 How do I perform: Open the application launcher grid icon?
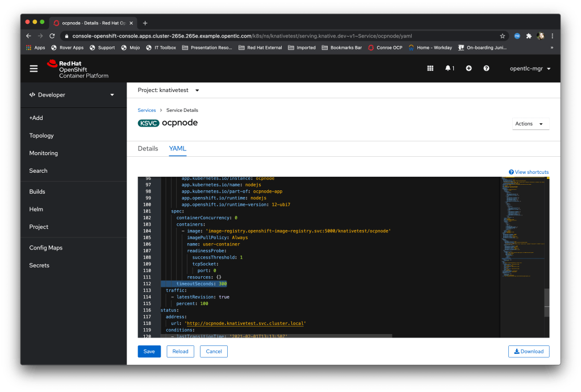430,68
